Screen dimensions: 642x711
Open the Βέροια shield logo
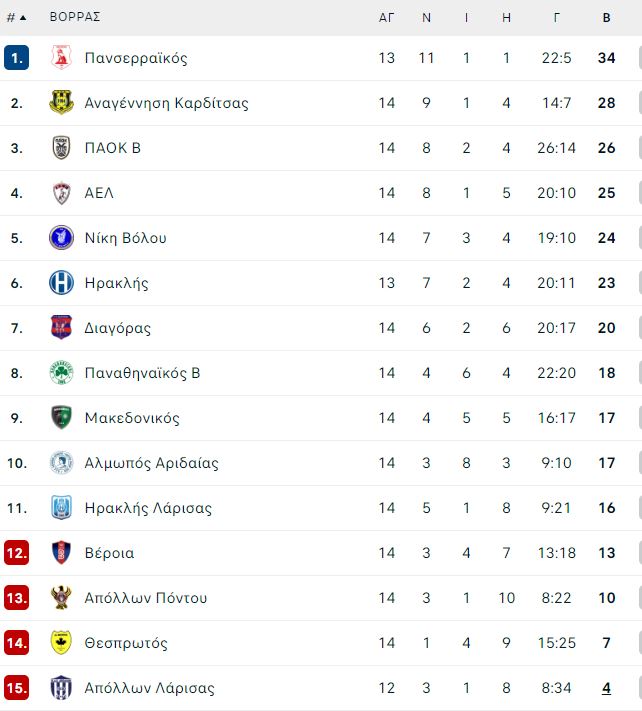point(61,553)
